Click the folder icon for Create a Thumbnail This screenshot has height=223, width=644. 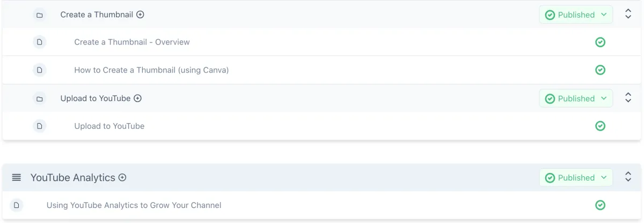tap(39, 15)
